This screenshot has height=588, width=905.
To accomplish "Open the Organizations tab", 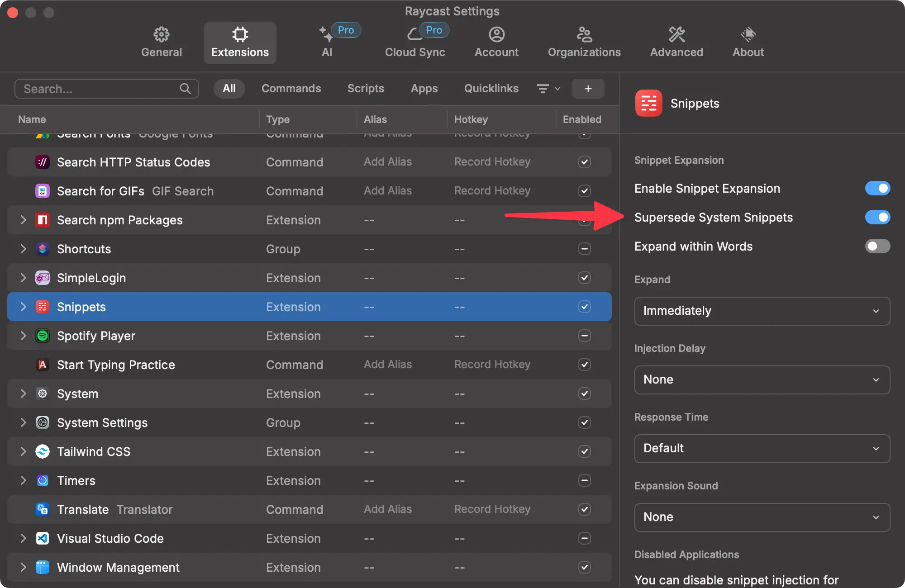I will (584, 43).
